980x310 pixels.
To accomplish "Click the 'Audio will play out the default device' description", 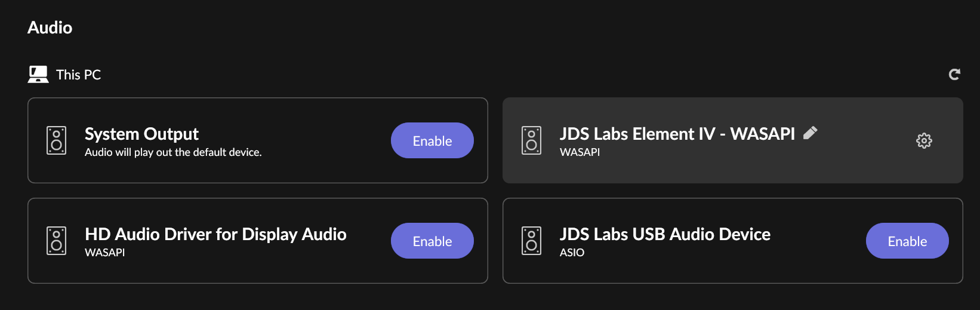I will point(173,152).
